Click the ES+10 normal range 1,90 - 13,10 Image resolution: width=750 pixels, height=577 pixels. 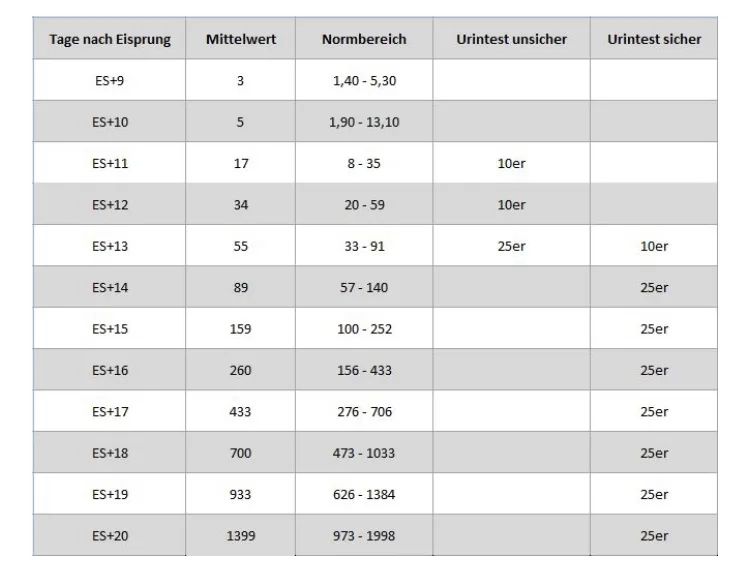(364, 122)
